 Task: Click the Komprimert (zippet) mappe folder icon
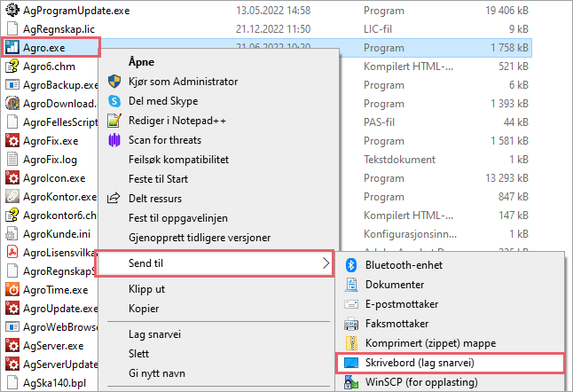(351, 343)
